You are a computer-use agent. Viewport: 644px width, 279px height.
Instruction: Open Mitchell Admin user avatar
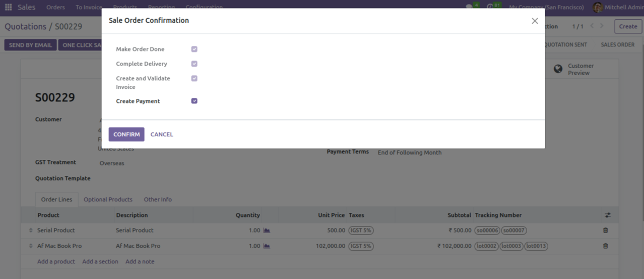pos(598,8)
